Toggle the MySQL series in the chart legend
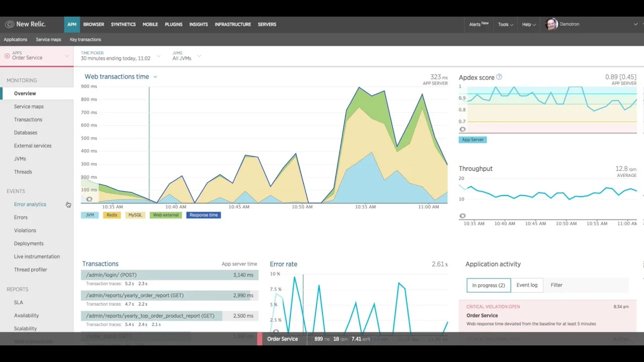The height and width of the screenshot is (362, 644). click(x=135, y=215)
